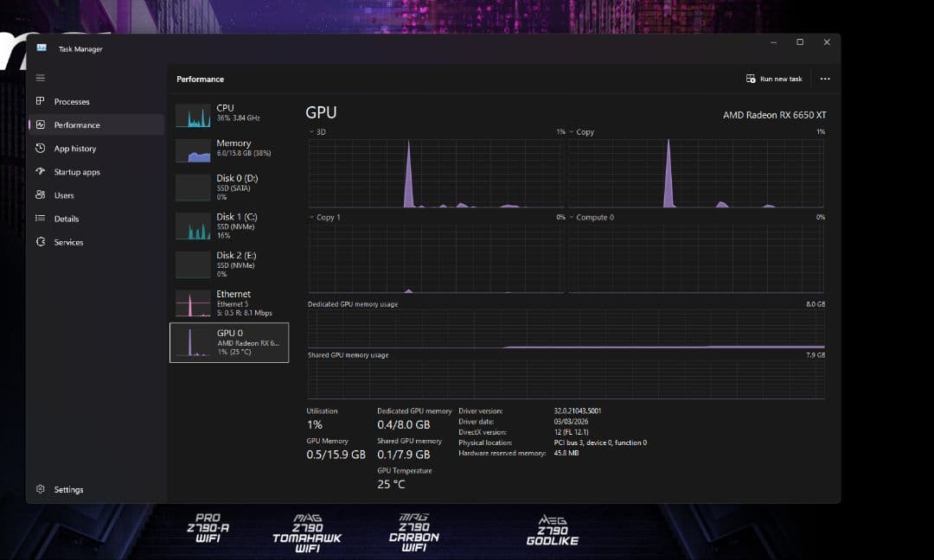Click the Performance icon in sidebar
This screenshot has width=934, height=560.
coord(41,124)
